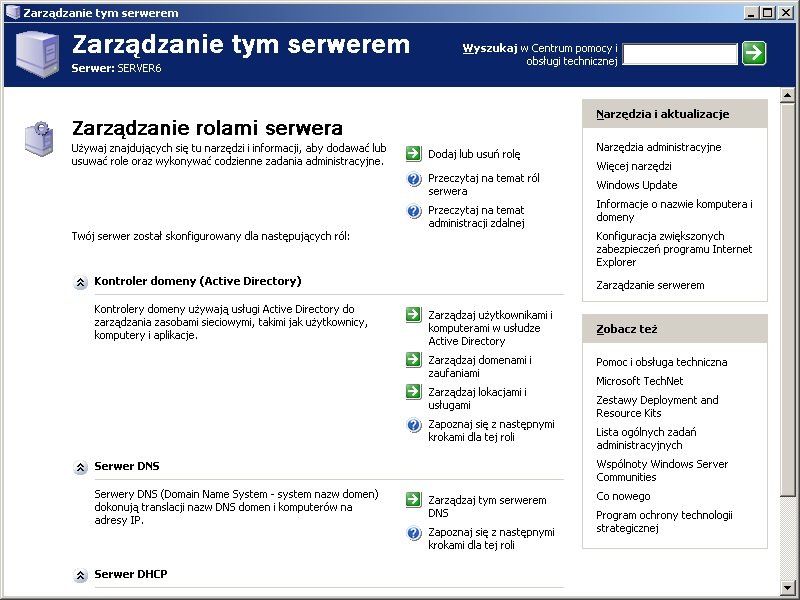This screenshot has width=800, height=600.
Task: Click the arrow icon beside Zarządzaj domenami i zaufaniami
Action: click(414, 360)
